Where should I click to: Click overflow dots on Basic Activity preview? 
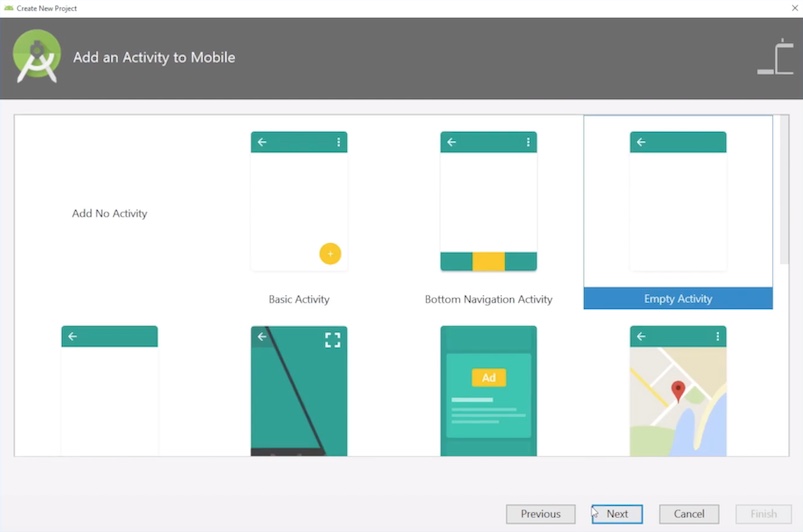(339, 142)
